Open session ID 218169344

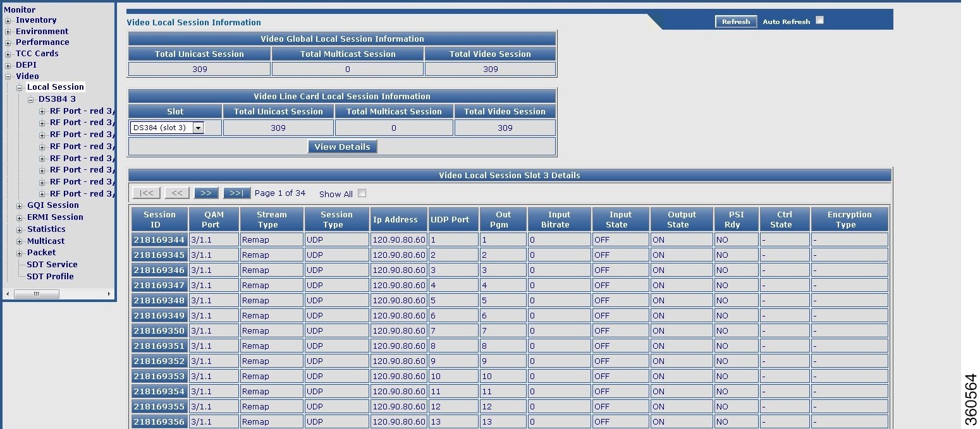159,240
